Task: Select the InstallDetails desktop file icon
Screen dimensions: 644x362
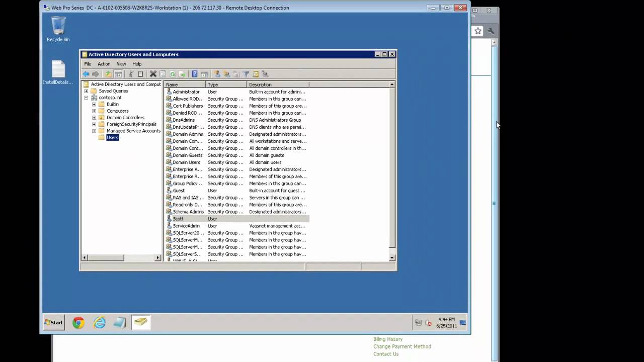Action: (58, 72)
